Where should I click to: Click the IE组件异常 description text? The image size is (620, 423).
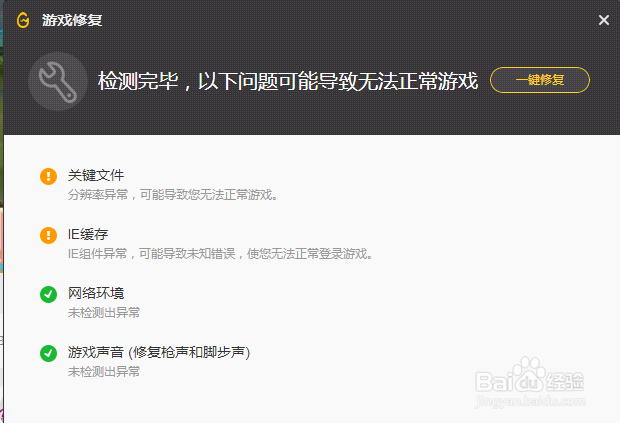click(x=221, y=253)
